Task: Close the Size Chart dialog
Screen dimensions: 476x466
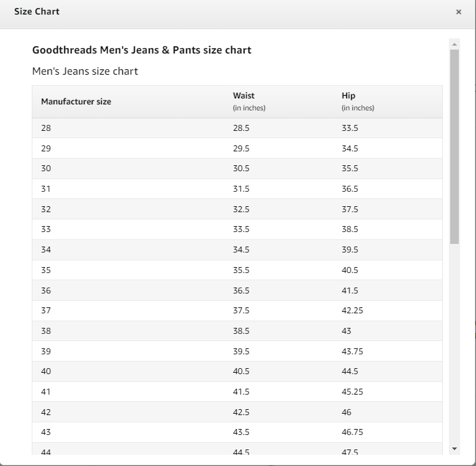Action: (x=458, y=12)
